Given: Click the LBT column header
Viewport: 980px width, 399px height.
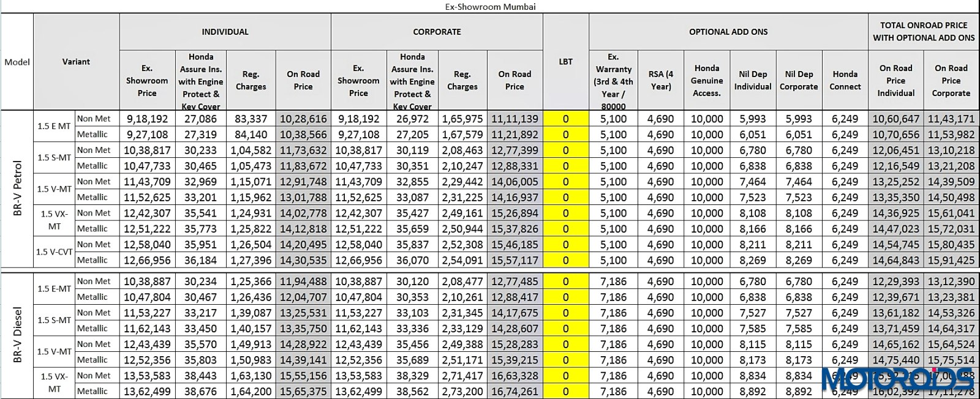Looking at the screenshot, I should pyautogui.click(x=565, y=62).
